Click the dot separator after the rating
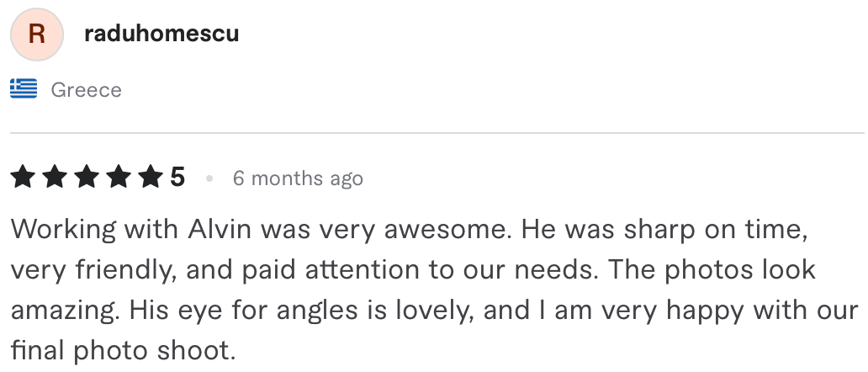The image size is (868, 372). click(209, 178)
